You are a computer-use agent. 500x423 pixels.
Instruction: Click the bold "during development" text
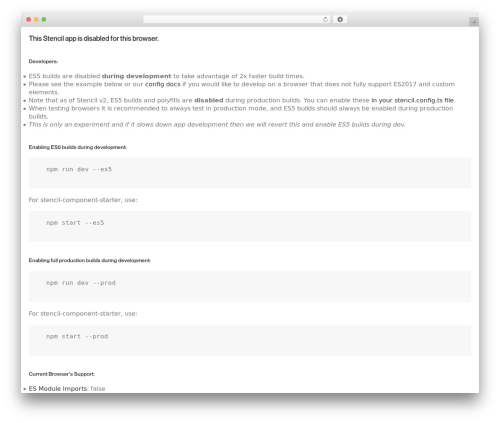pyautogui.click(x=136, y=76)
